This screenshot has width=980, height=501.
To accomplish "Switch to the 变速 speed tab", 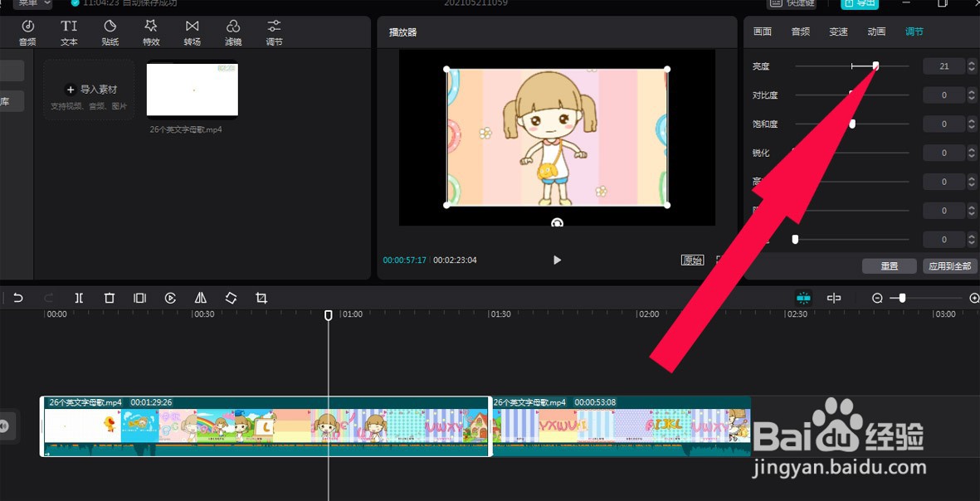I will pyautogui.click(x=839, y=32).
